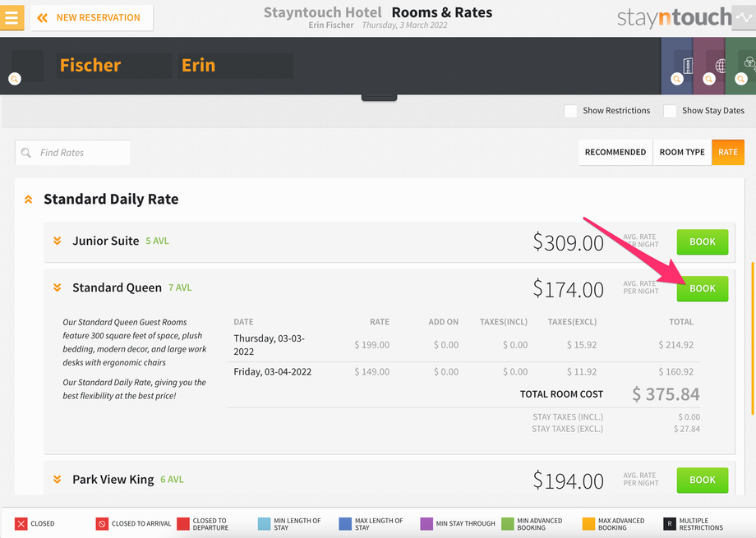Book the Standard Queen room

coord(703,289)
